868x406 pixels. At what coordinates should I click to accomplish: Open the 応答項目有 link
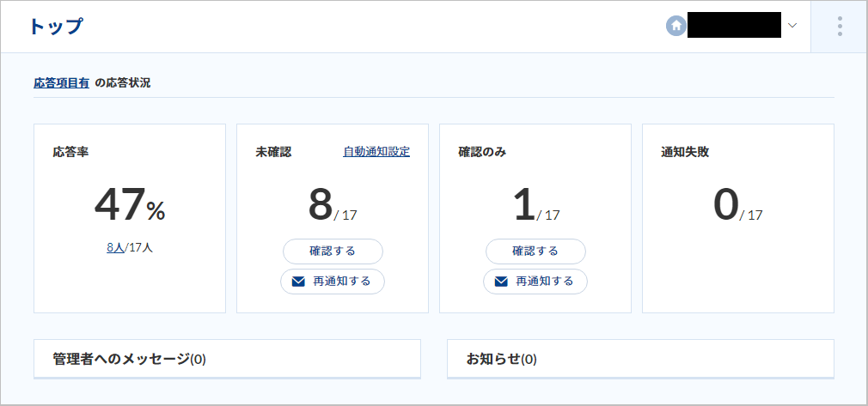tap(61, 83)
